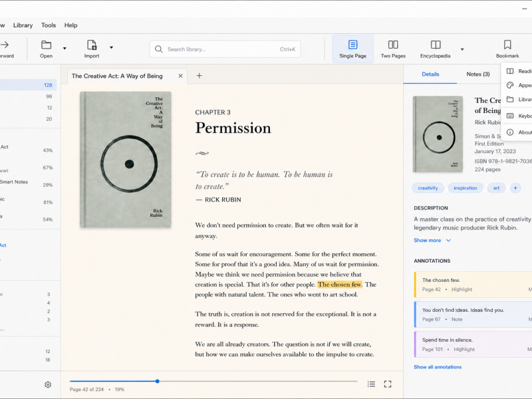
Task: Click the 'RICK RUBIN' quote attribution
Action: click(x=223, y=200)
